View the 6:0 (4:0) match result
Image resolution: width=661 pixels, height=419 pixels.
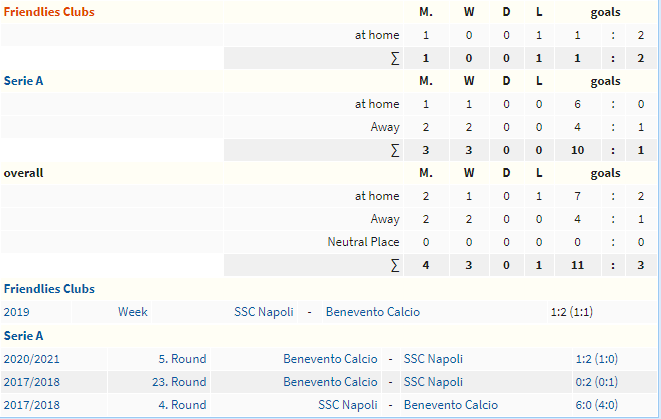click(597, 405)
